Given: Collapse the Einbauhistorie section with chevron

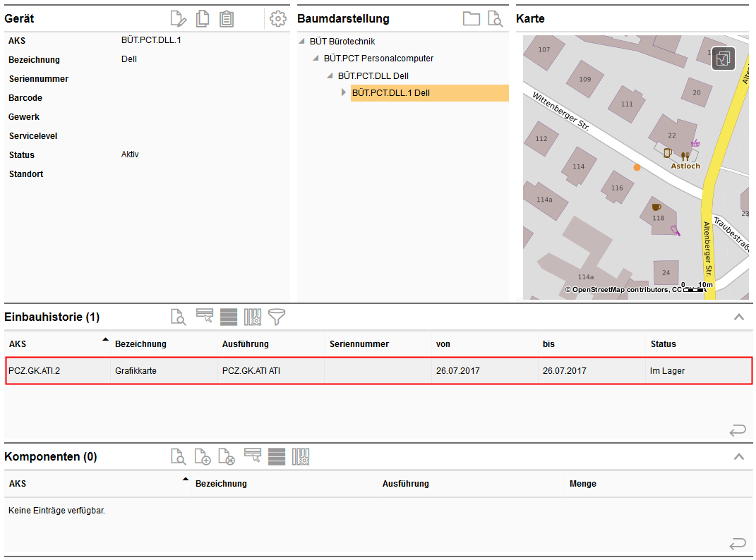Looking at the screenshot, I should point(739,317).
